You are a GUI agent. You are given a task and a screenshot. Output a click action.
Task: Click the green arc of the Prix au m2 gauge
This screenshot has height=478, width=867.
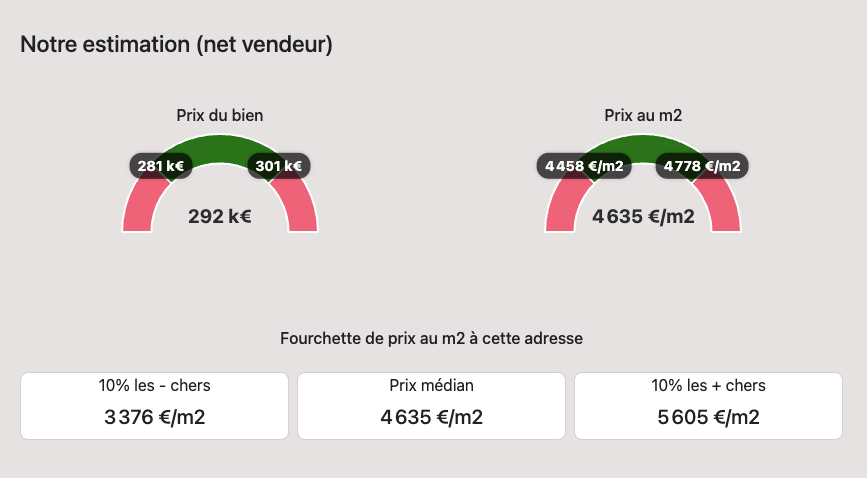point(643,147)
